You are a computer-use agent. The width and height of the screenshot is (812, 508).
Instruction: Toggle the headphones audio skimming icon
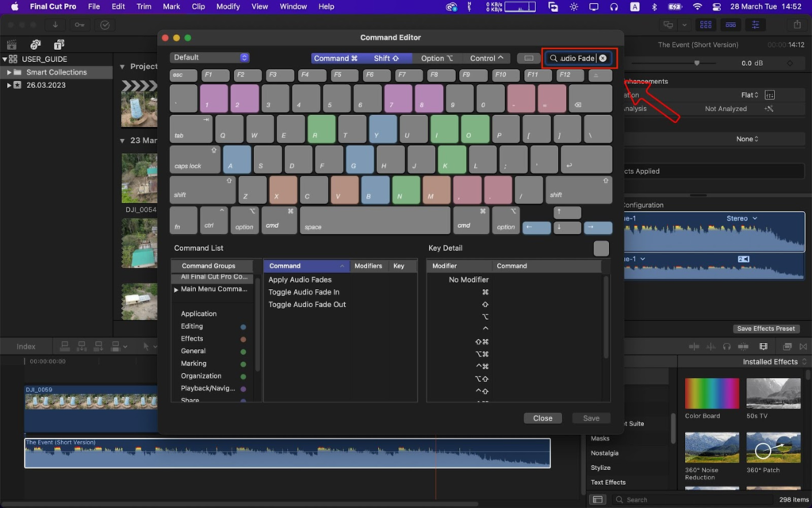tap(726, 346)
